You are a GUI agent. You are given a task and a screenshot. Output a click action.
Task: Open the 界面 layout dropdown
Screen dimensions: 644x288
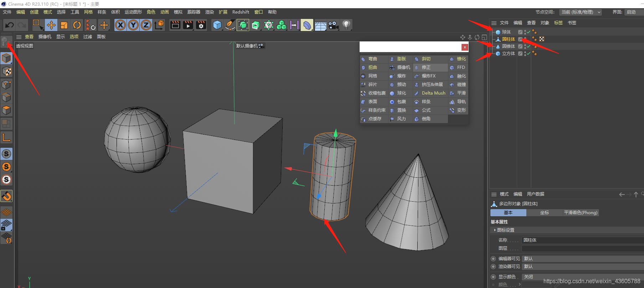[x=634, y=12]
